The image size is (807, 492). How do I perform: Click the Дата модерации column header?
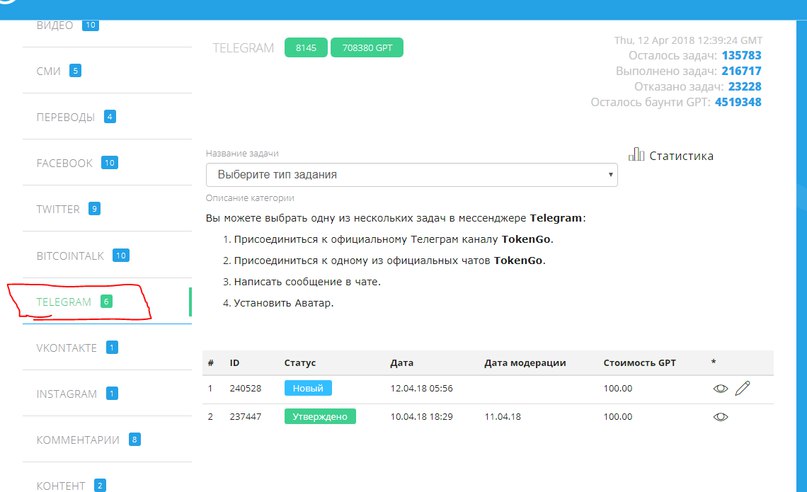[525, 363]
